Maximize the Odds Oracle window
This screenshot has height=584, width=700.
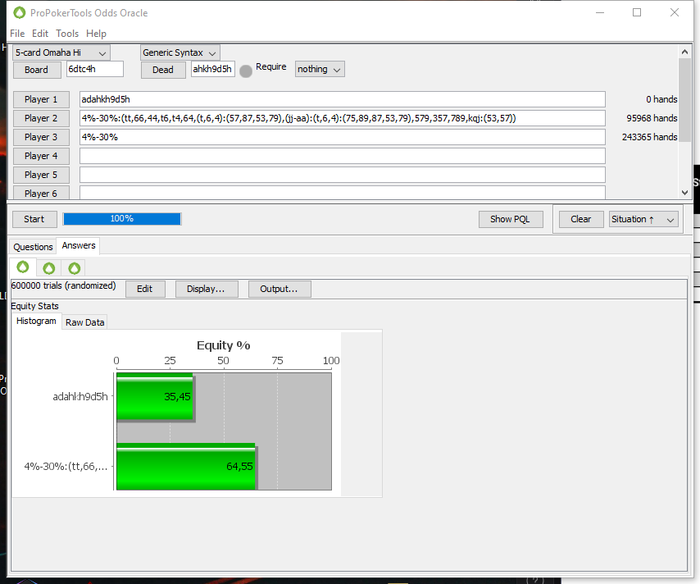[637, 13]
